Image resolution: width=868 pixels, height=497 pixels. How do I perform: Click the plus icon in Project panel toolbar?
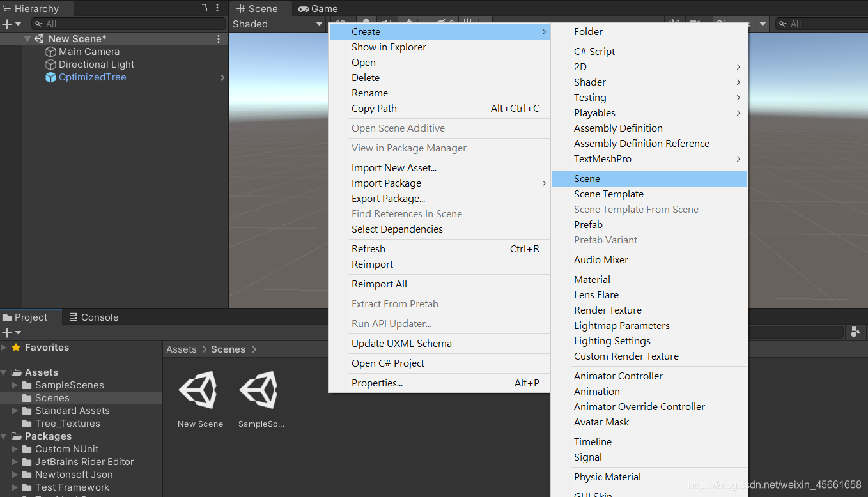point(7,333)
